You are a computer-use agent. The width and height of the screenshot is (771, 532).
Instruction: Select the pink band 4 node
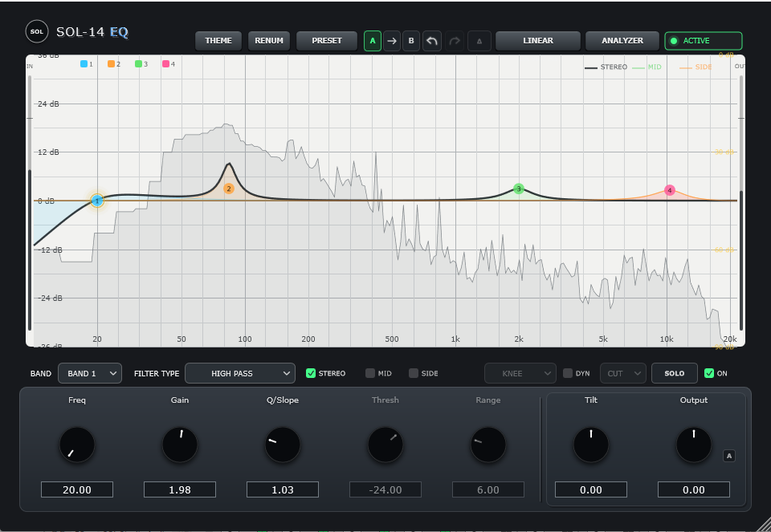click(670, 190)
